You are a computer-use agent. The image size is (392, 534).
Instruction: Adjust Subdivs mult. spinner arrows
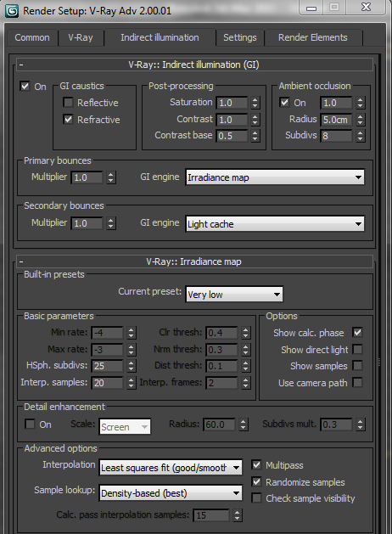point(361,424)
